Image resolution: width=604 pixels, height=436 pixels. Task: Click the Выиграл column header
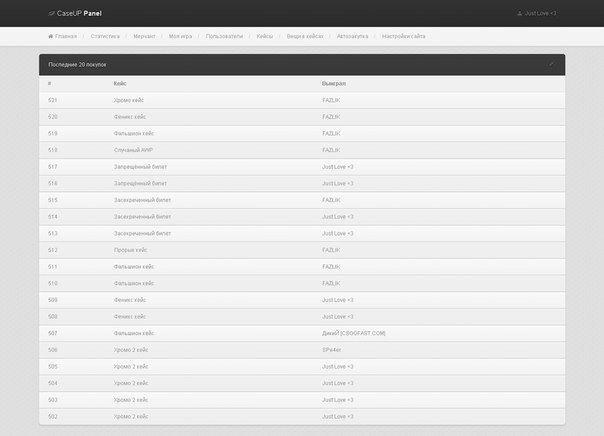click(335, 83)
